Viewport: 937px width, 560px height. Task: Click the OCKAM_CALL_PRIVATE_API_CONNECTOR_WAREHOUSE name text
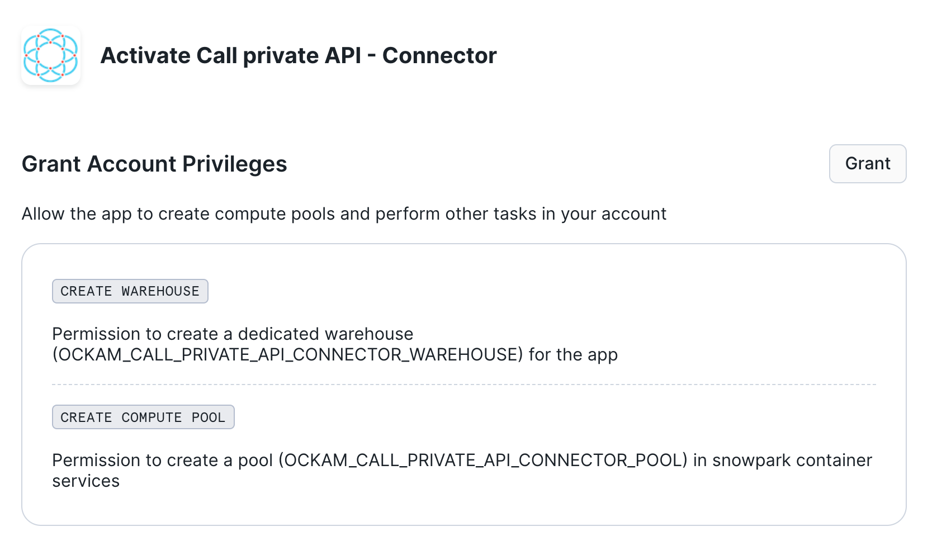coord(288,355)
